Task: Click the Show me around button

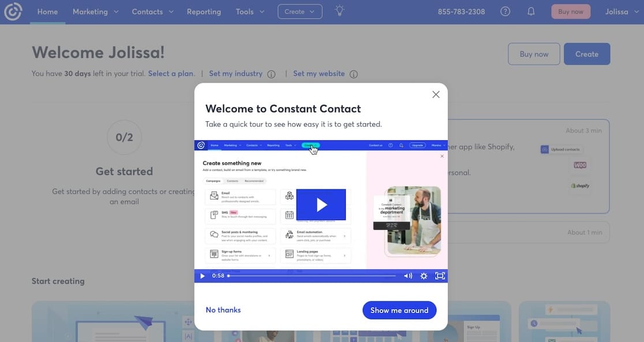Action: pos(399,310)
